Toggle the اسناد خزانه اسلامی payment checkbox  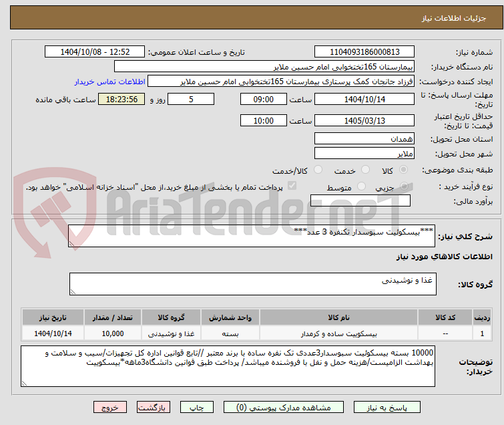tap(292, 186)
